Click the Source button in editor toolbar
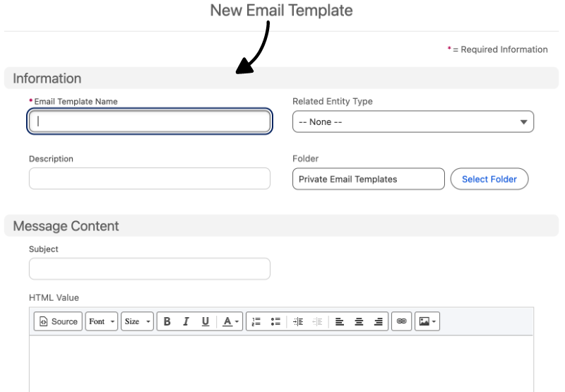565x392 pixels. (x=58, y=321)
